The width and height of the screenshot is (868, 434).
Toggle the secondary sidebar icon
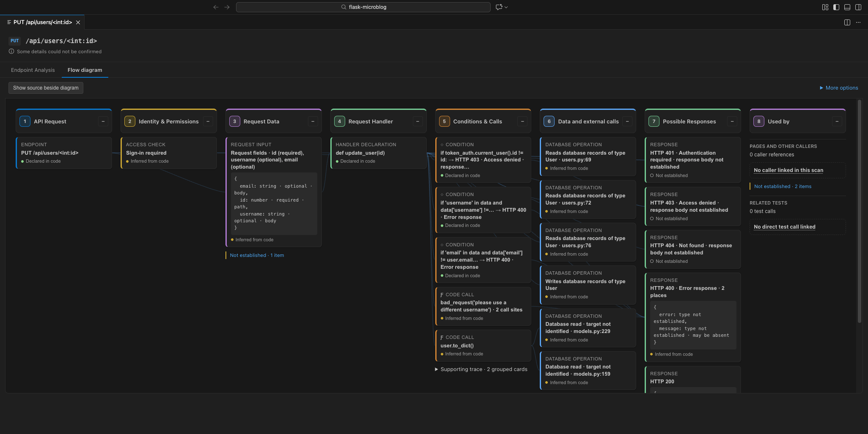pos(858,7)
